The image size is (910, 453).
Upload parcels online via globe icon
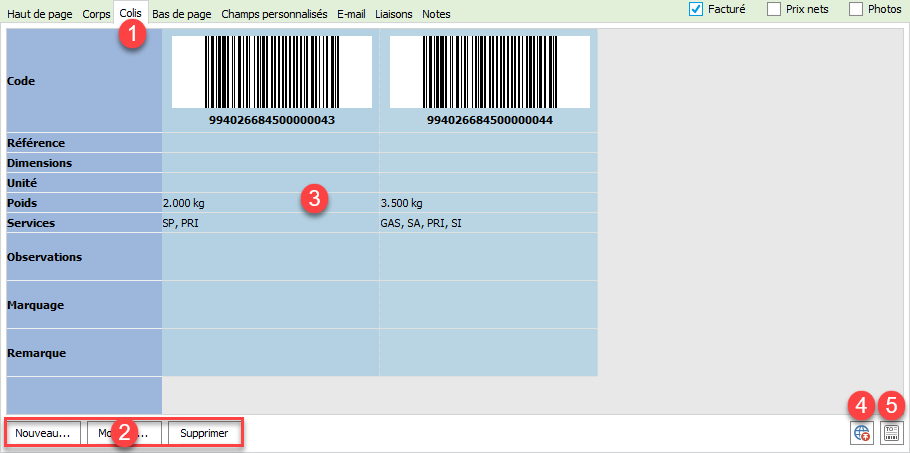[862, 433]
